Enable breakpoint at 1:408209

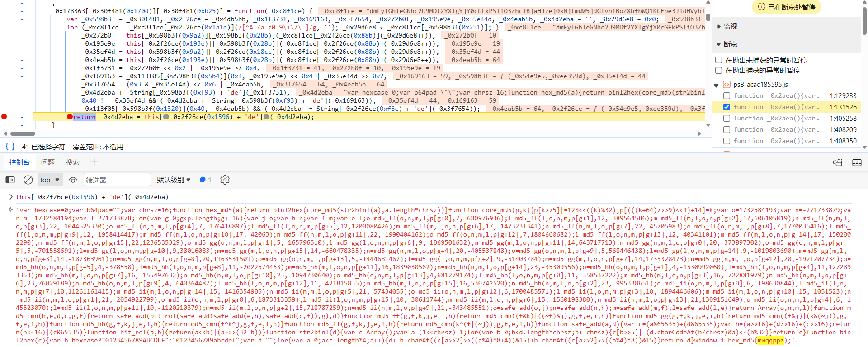click(726, 130)
